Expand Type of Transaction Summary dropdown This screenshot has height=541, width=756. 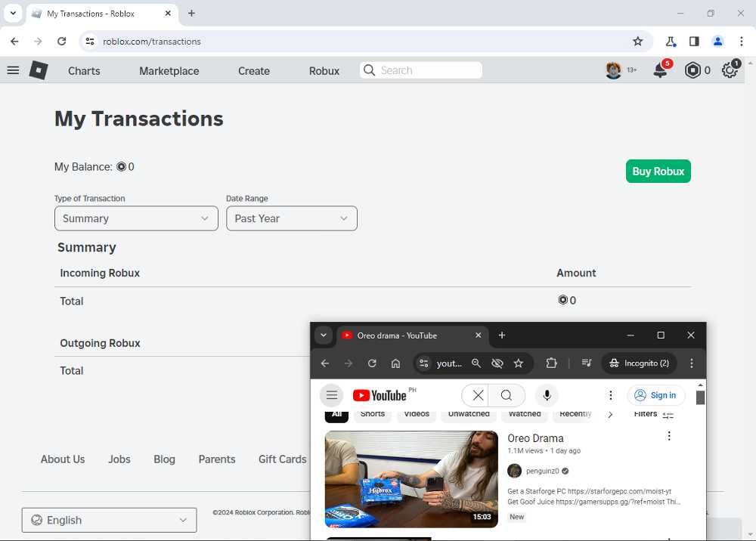(136, 218)
